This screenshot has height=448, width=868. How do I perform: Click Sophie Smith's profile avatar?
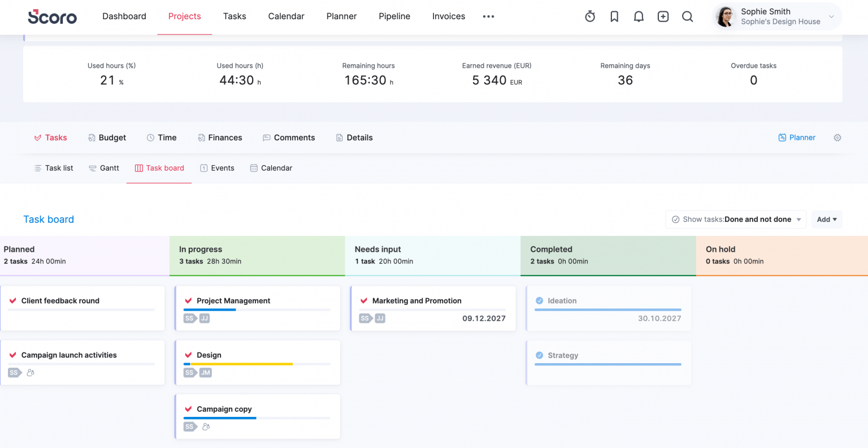click(x=725, y=16)
